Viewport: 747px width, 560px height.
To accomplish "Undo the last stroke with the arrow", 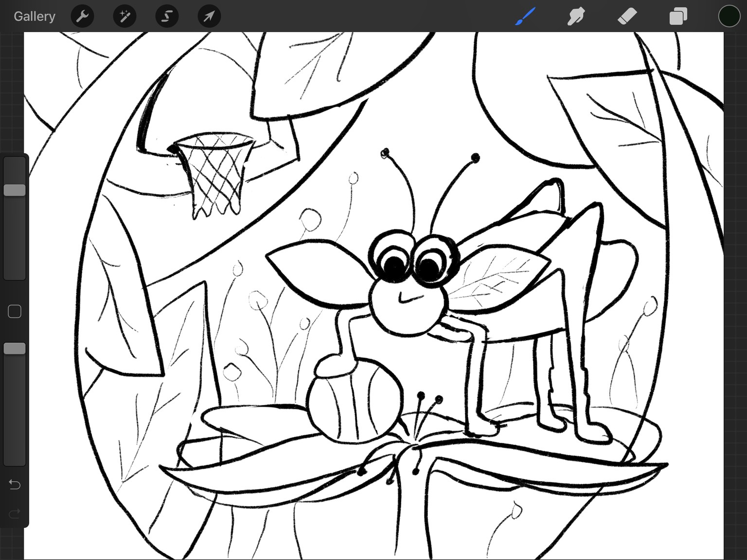I will coord(15,485).
